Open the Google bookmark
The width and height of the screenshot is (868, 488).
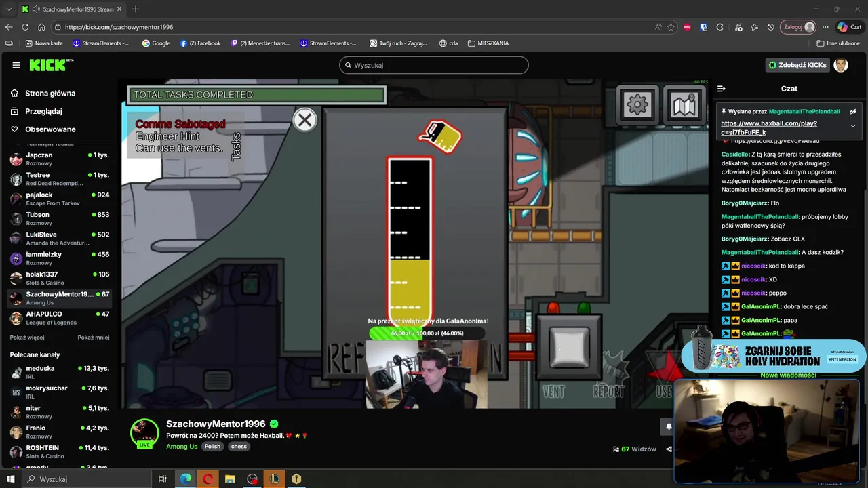156,43
